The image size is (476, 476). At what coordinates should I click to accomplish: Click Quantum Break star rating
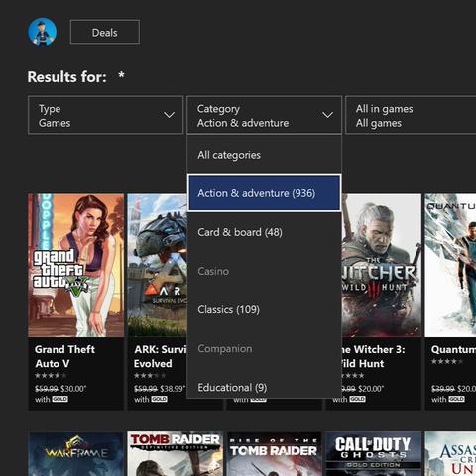click(447, 362)
